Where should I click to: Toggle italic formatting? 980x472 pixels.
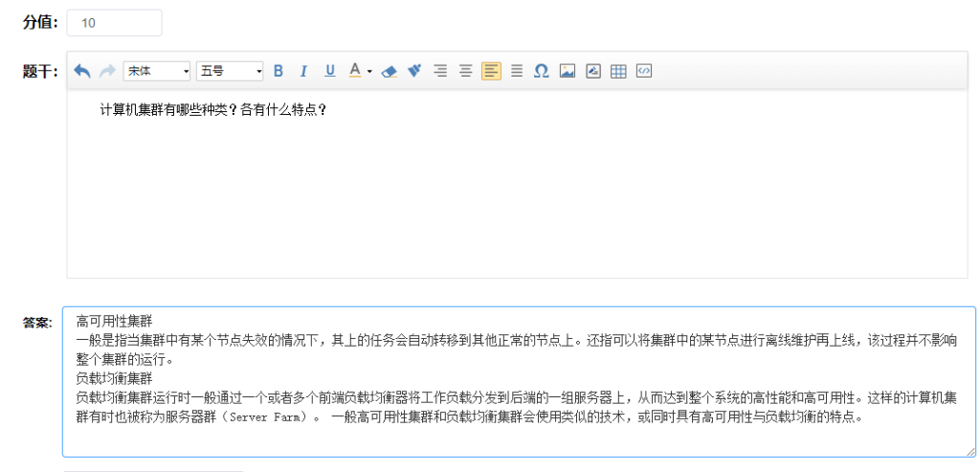(303, 72)
